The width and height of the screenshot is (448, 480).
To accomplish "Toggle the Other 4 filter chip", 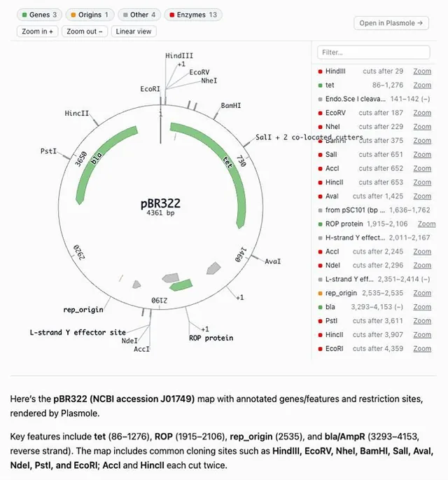I will [139, 15].
